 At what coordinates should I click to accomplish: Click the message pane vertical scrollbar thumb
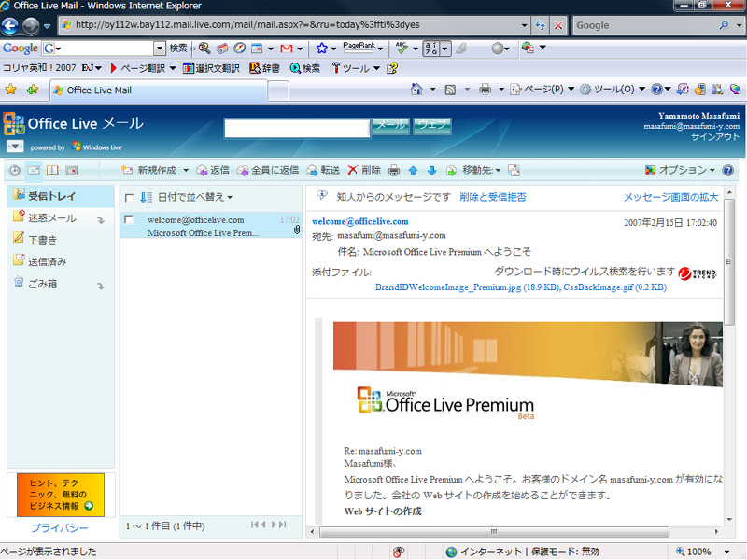pos(728,262)
